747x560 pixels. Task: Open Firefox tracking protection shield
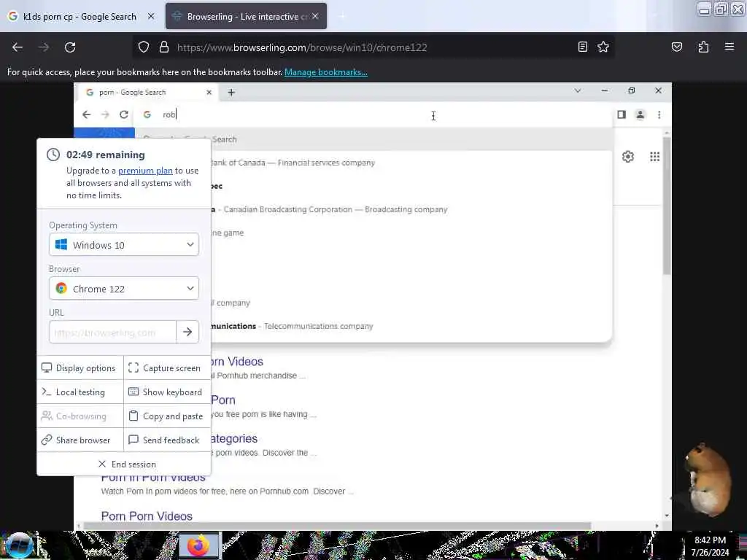[144, 47]
